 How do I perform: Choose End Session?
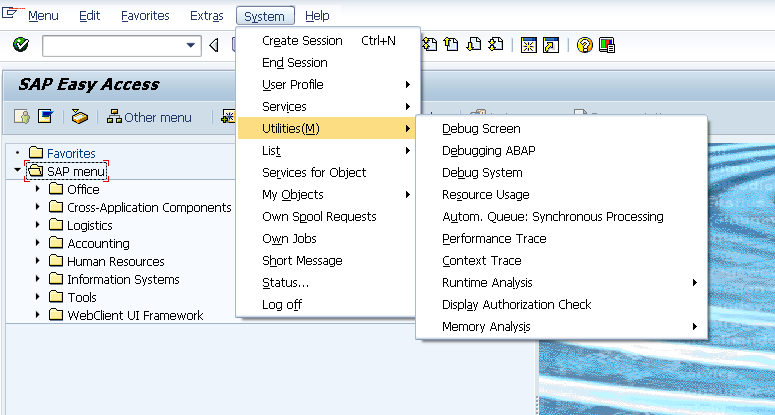[x=328, y=63]
